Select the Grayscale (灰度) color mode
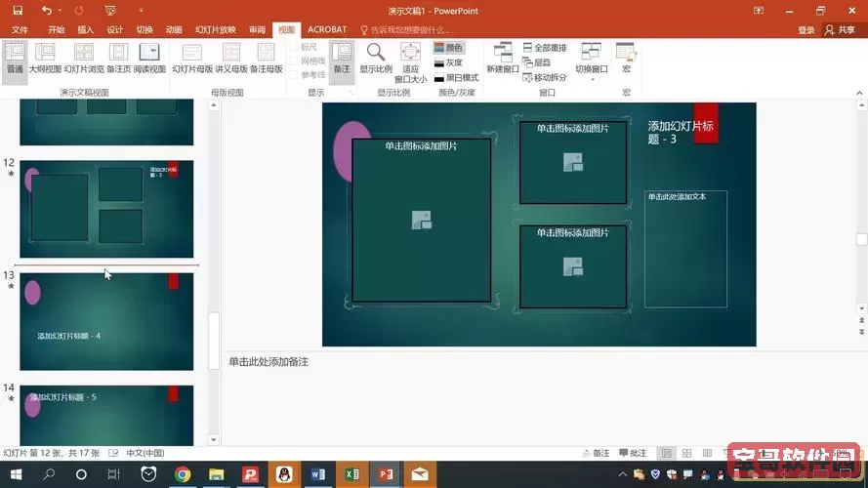The width and height of the screenshot is (868, 488). (x=448, y=62)
